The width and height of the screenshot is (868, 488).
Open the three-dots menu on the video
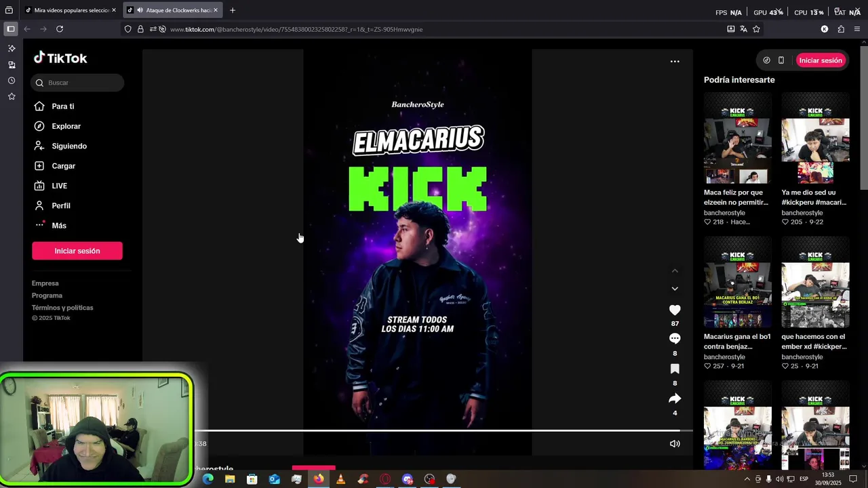click(x=675, y=62)
